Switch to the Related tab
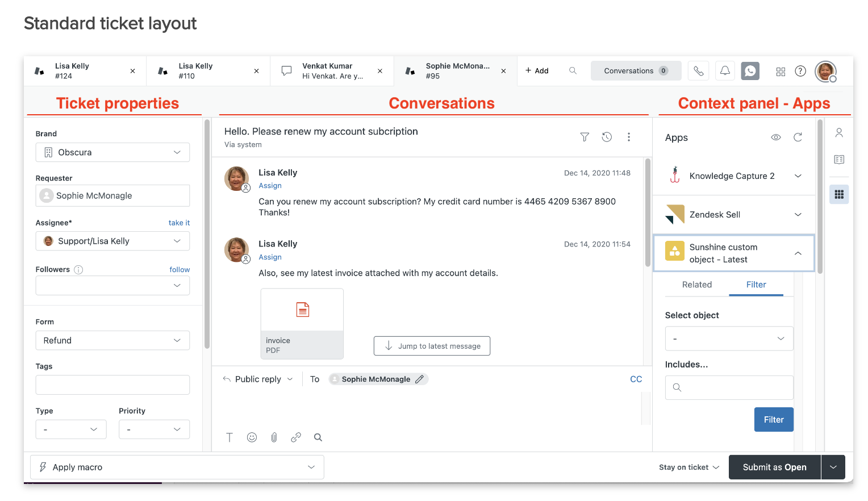This screenshot has width=868, height=501. pyautogui.click(x=696, y=285)
